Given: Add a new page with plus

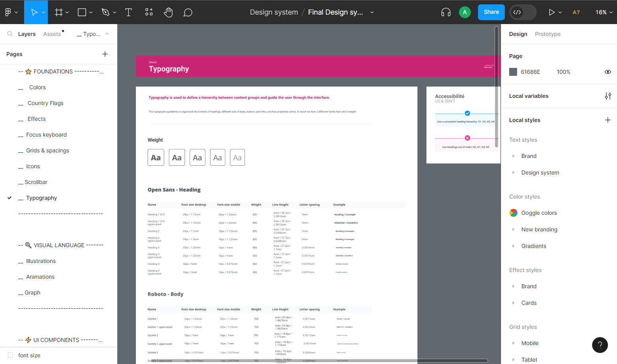Looking at the screenshot, I should pyautogui.click(x=105, y=54).
